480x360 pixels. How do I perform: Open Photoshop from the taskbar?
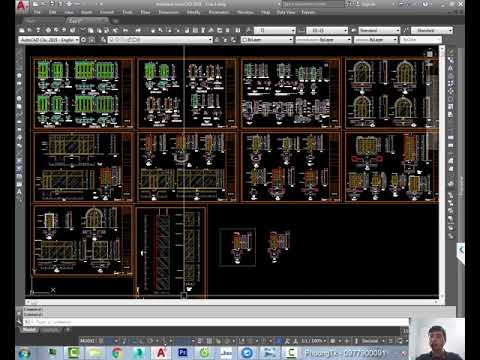182,353
